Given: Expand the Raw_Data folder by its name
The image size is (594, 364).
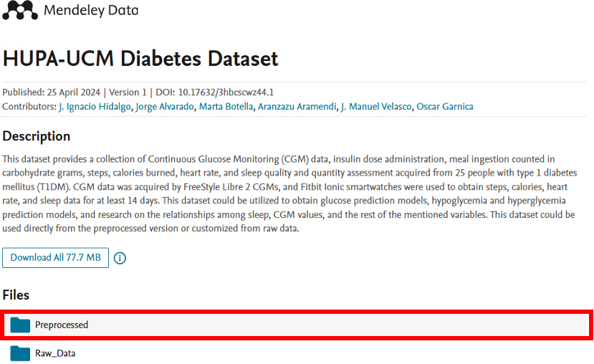Looking at the screenshot, I should 55,353.
